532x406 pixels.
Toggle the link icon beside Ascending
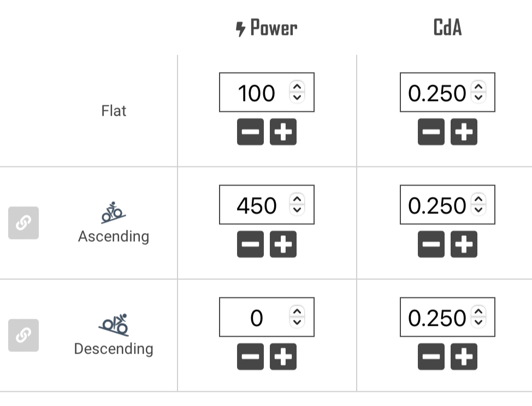[23, 223]
